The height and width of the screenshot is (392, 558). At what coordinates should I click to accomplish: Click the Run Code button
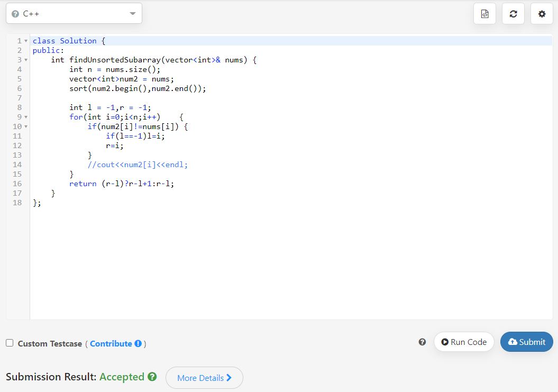coord(464,342)
